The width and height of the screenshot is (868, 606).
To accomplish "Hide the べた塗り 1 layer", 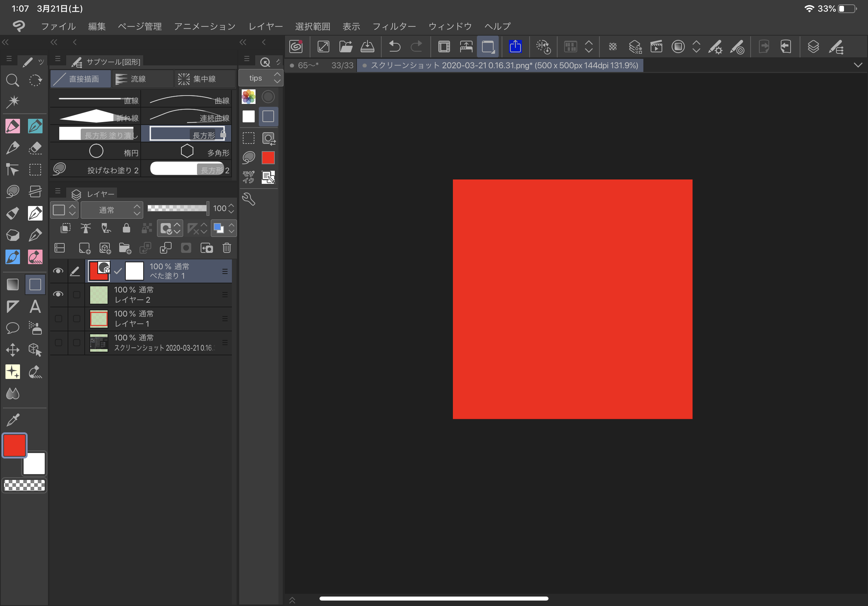I will (x=58, y=271).
